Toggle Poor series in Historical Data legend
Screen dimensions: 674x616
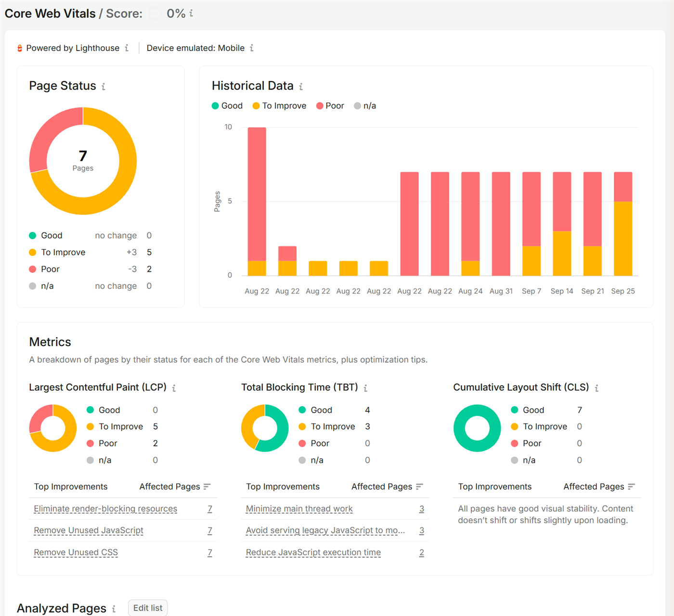point(330,106)
